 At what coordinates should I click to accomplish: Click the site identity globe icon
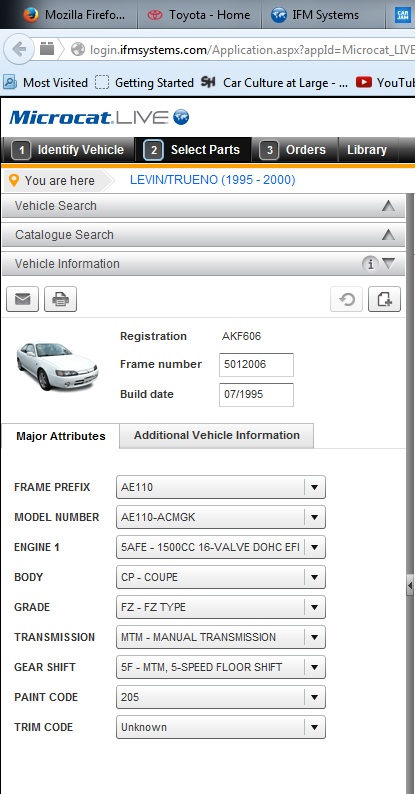[78, 49]
